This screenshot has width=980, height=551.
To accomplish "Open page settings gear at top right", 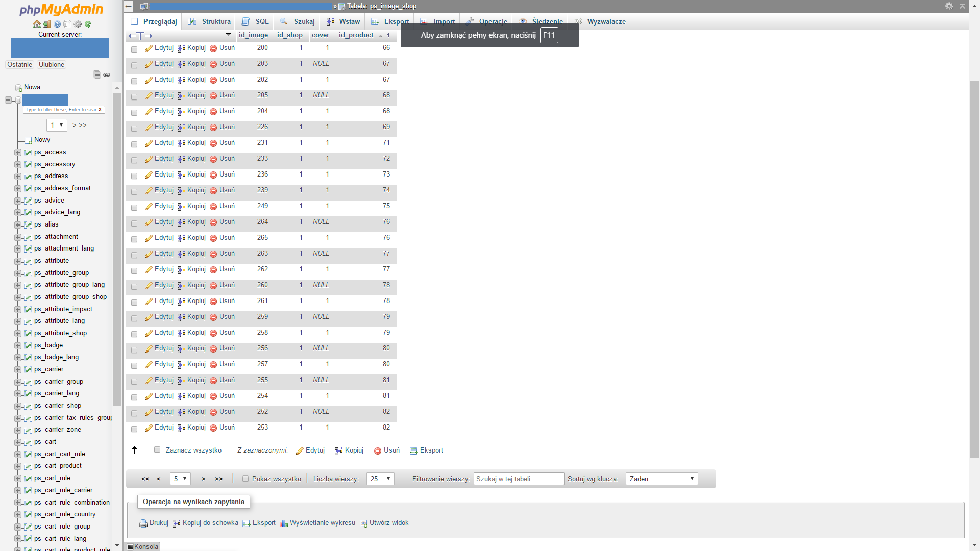I will 949,6.
